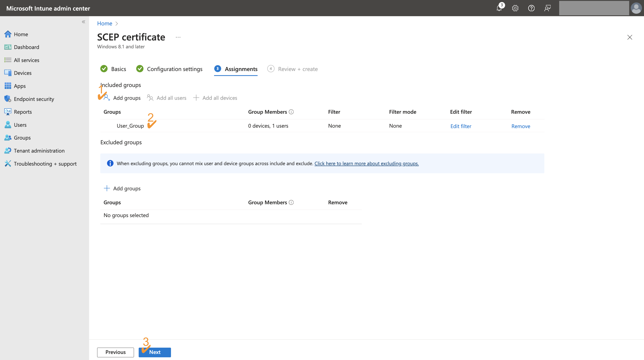Image resolution: width=644 pixels, height=360 pixels.
Task: Click Add all users for included groups
Action: pos(171,98)
